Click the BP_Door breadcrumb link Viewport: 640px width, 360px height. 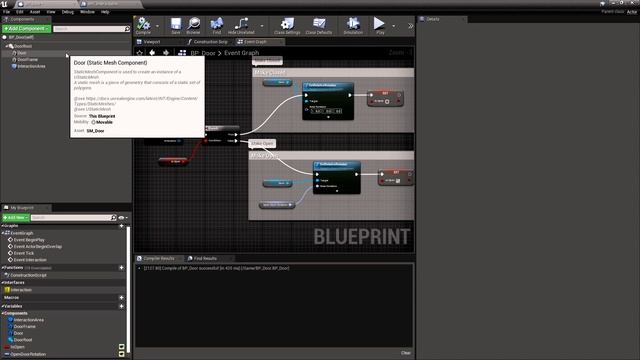pos(202,53)
